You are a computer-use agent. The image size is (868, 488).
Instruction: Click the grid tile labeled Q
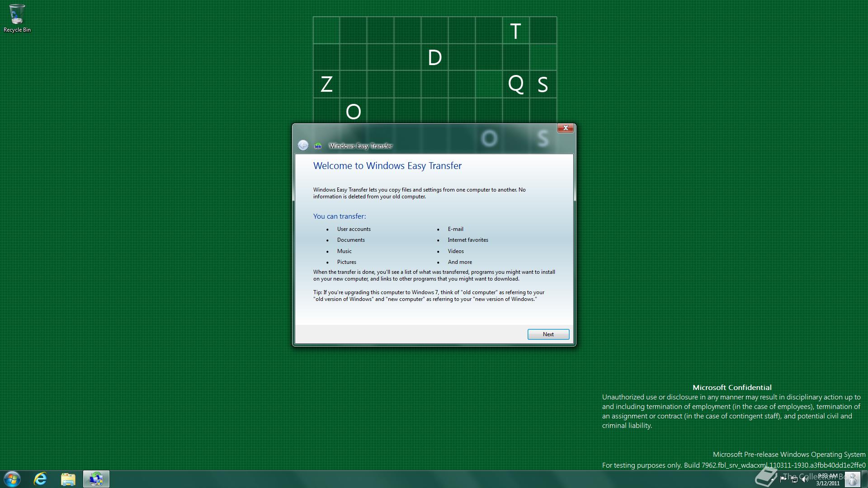pos(515,84)
